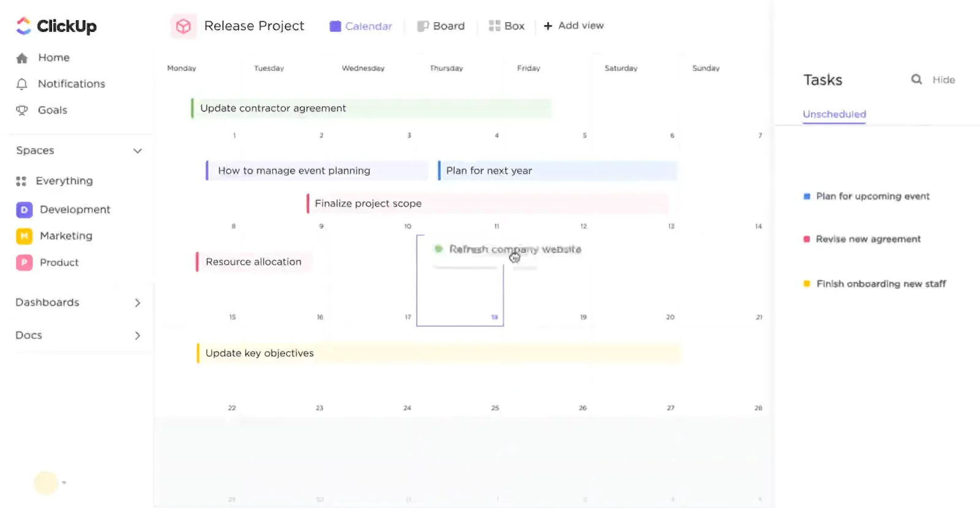Click yellow dot of Finish onboarding new staff
980x508 pixels.
807,284
